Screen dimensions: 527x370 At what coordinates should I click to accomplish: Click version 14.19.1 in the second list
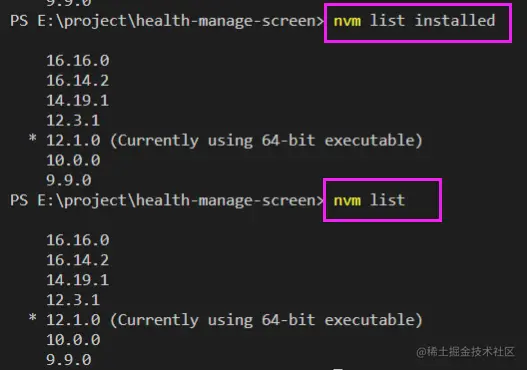tap(78, 280)
